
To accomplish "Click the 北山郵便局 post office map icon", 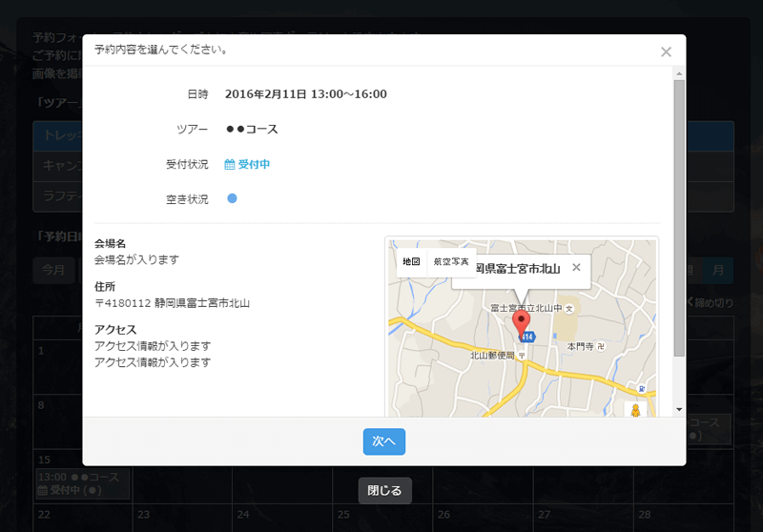I will tap(521, 355).
